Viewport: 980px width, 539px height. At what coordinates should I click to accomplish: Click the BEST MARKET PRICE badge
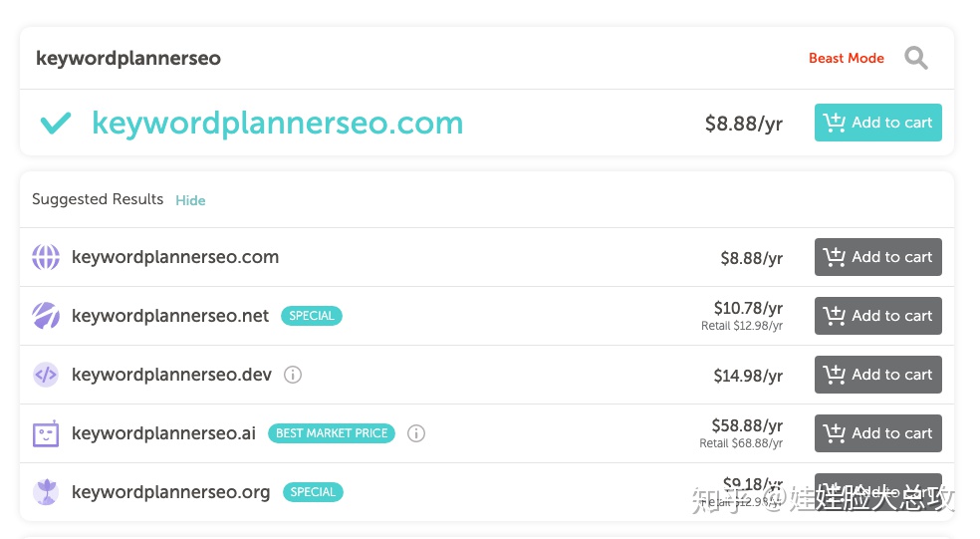tap(332, 433)
